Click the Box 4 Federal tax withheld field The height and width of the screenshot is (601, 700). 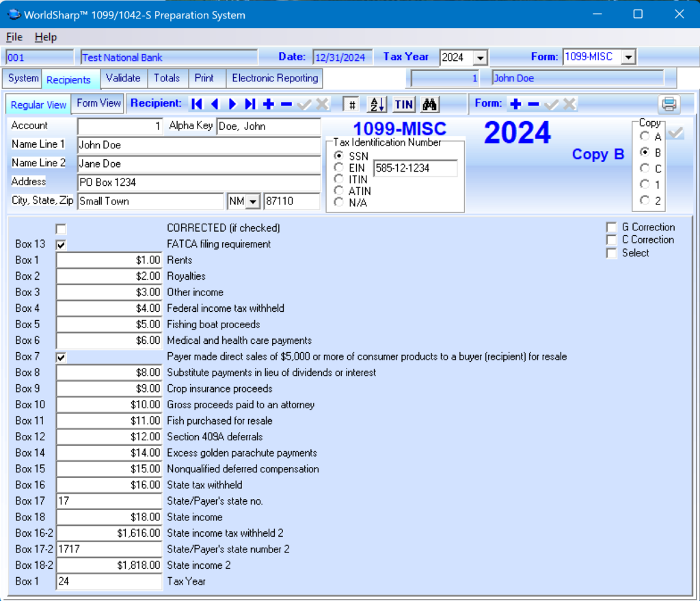point(109,308)
